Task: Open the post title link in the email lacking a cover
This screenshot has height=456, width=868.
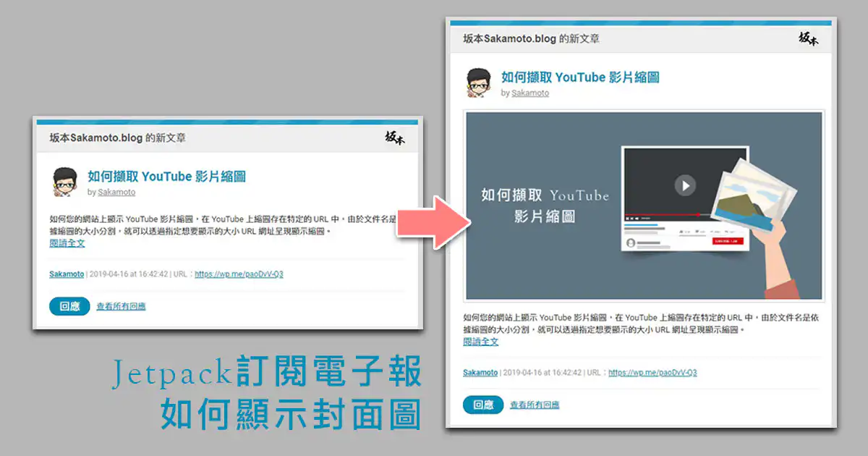Action: pos(166,176)
